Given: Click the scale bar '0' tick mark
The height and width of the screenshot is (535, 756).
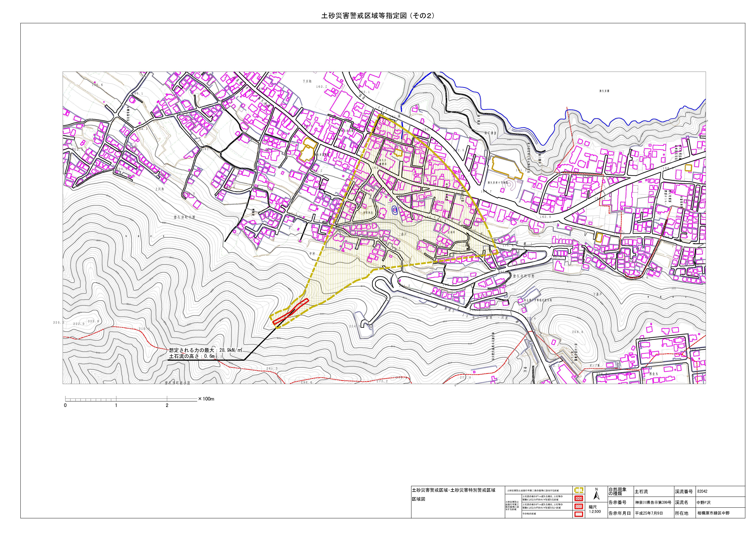Looking at the screenshot, I should point(65,405).
